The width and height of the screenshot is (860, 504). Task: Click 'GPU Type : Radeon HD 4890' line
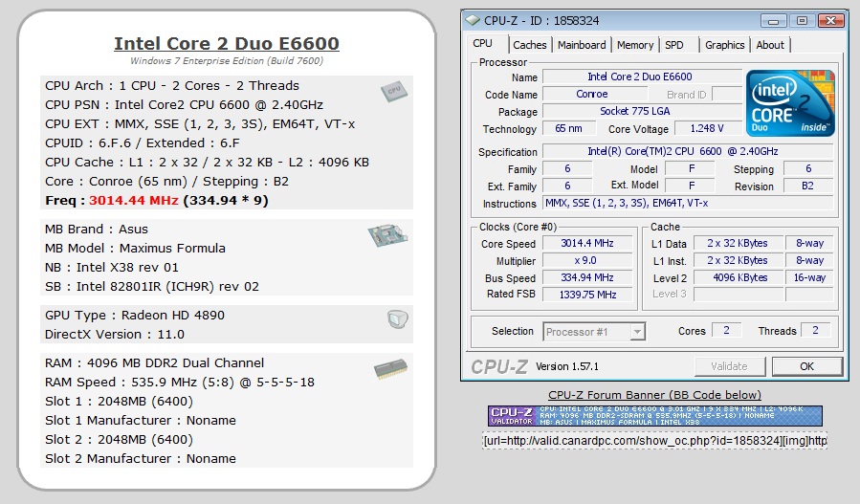click(x=134, y=316)
